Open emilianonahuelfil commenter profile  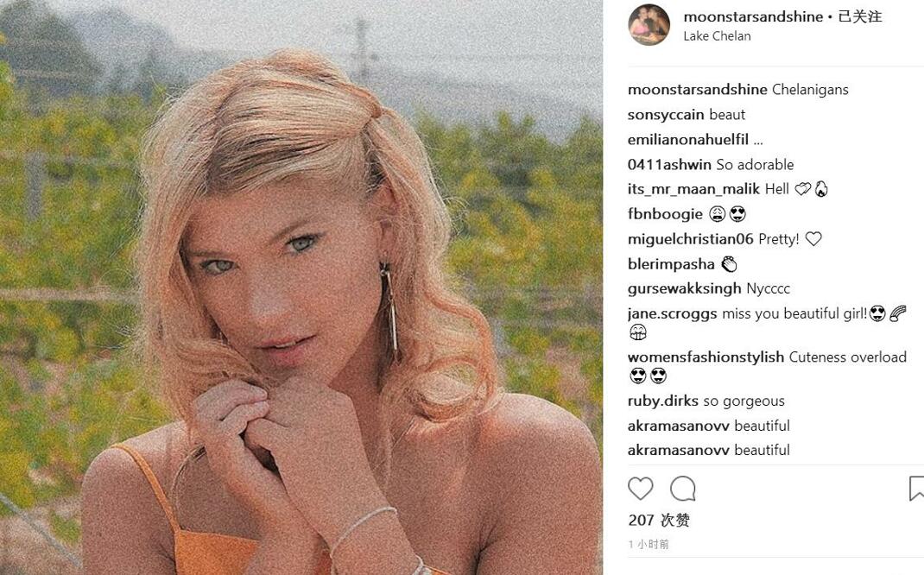687,140
